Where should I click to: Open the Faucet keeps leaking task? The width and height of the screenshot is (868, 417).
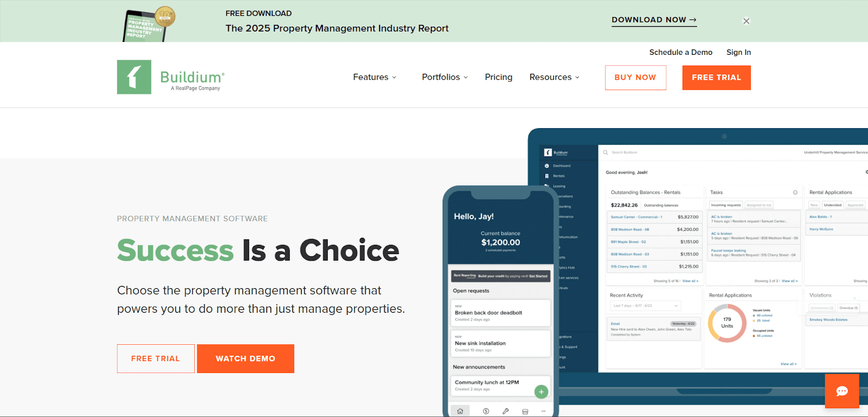pos(755,252)
